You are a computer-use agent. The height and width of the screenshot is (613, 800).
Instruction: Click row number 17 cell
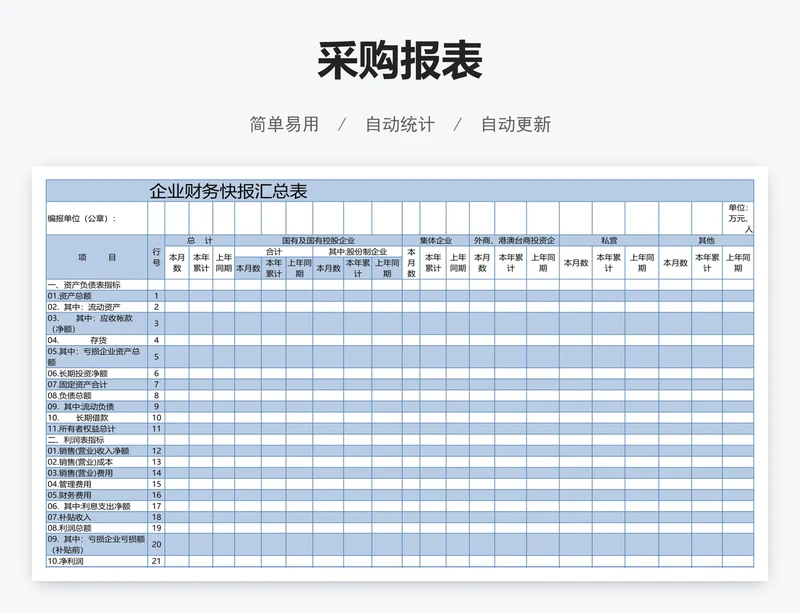click(156, 506)
